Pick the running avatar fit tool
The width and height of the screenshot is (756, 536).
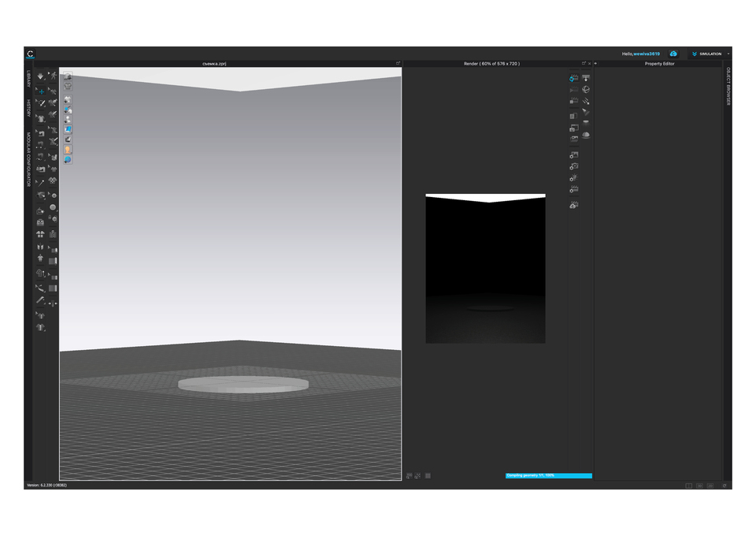click(53, 76)
